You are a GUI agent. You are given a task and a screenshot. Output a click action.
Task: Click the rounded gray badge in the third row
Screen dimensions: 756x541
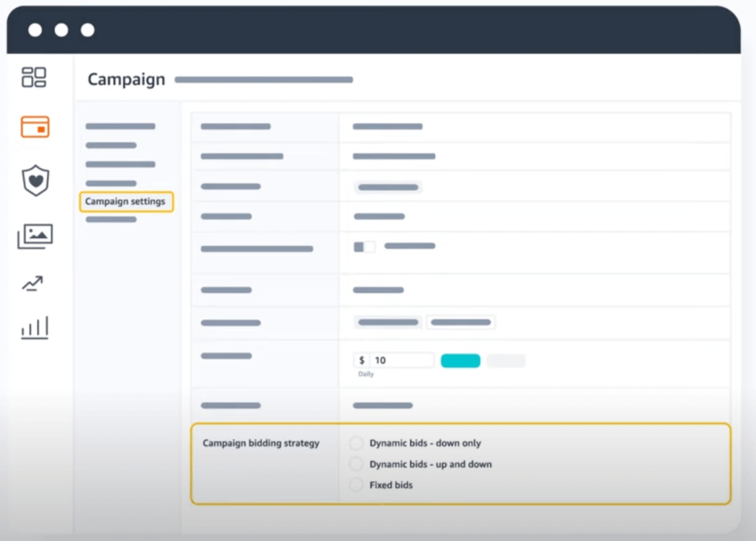(x=387, y=187)
